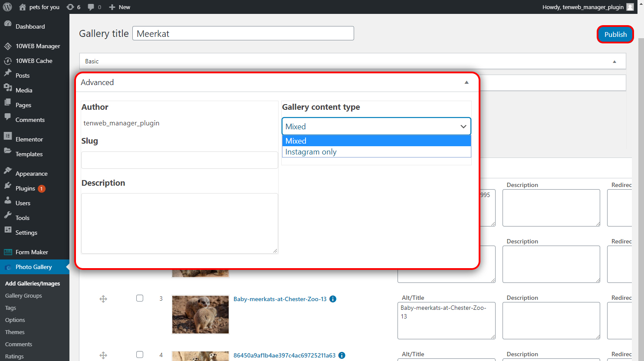644x361 pixels.
Task: Open the comments bubble icon in admin bar
Action: [91, 7]
